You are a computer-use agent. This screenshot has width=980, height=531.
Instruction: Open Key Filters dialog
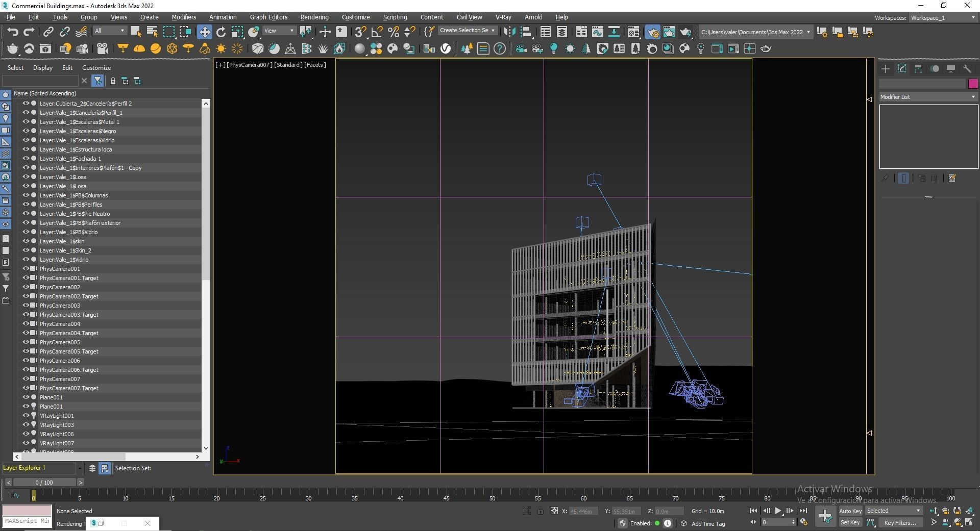900,522
